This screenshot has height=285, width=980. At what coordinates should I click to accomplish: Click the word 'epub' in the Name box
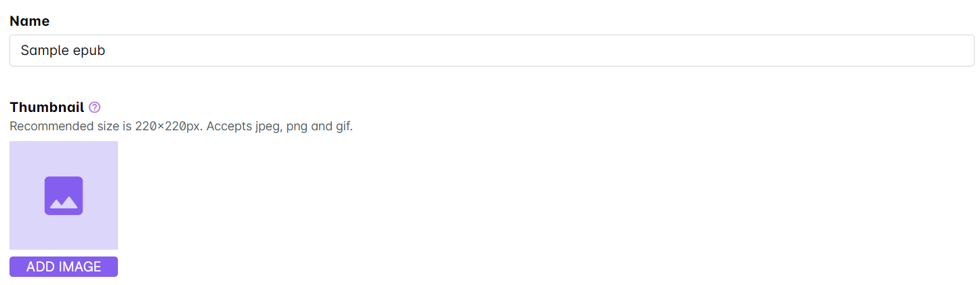(89, 51)
